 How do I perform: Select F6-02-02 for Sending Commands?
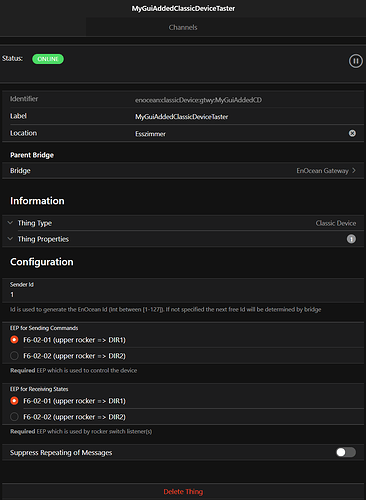[14, 356]
